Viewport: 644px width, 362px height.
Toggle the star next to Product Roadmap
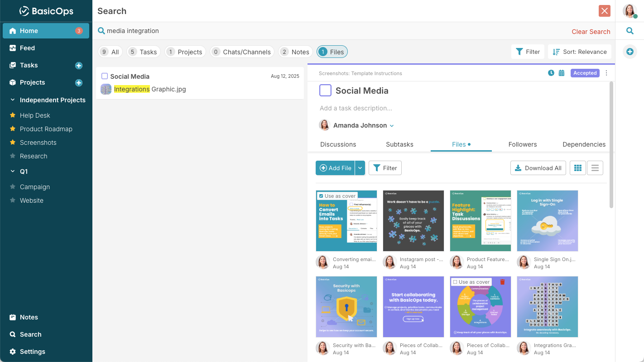point(13,129)
